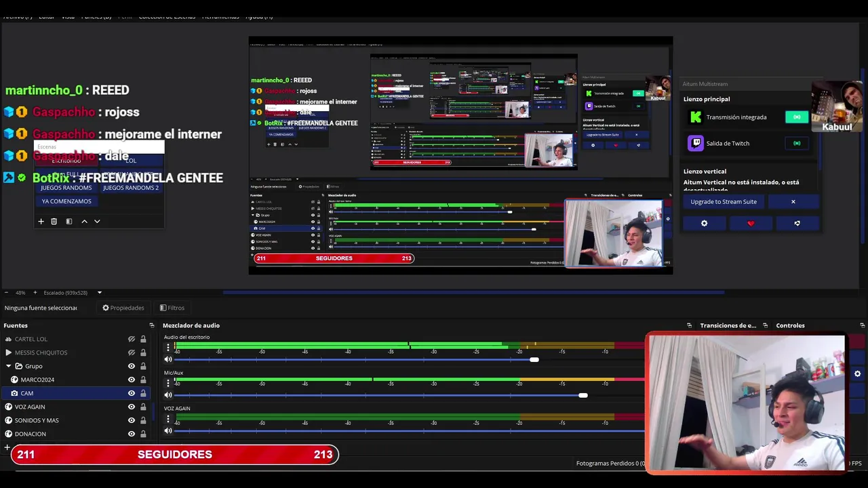Open Aitum Multistream settings gear
Image resolution: width=868 pixels, height=488 pixels.
coord(704,223)
